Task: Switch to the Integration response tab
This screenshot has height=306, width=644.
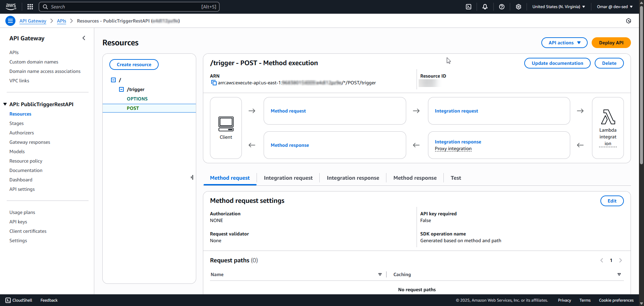Action: [353, 178]
